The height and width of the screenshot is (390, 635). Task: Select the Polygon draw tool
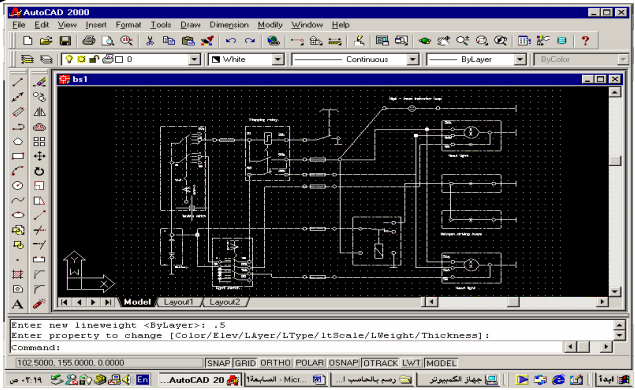tap(18, 142)
